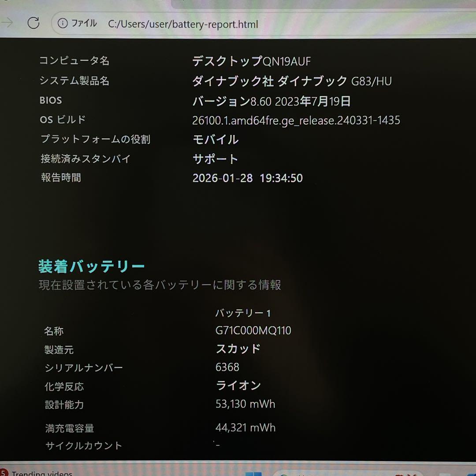Open the Windows Start button
Screen dimensions: 476x476
click(253, 473)
